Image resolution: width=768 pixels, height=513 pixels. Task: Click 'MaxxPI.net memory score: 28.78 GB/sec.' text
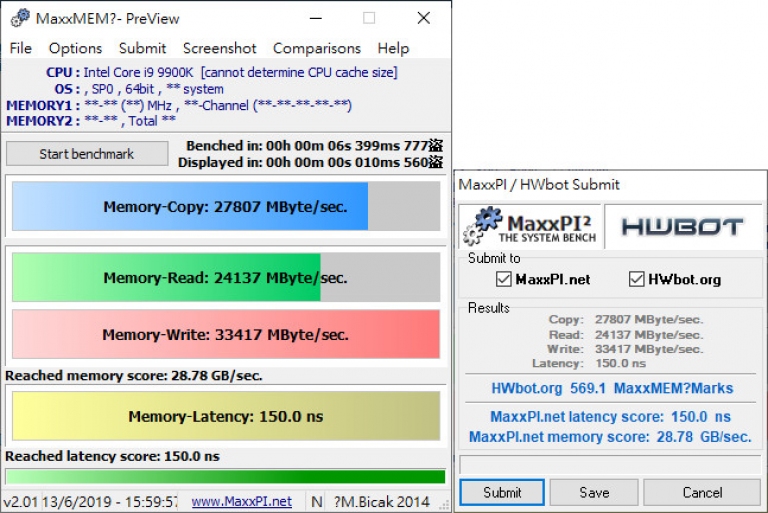[610, 437]
